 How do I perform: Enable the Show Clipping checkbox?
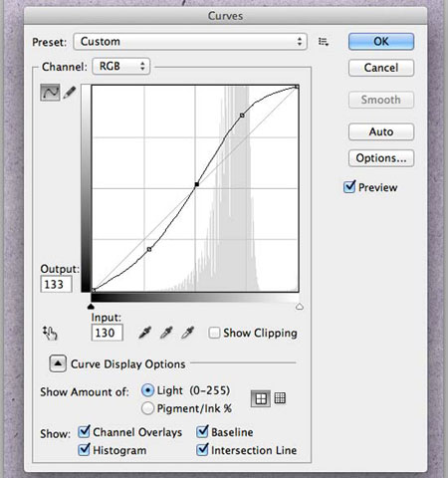tap(214, 333)
